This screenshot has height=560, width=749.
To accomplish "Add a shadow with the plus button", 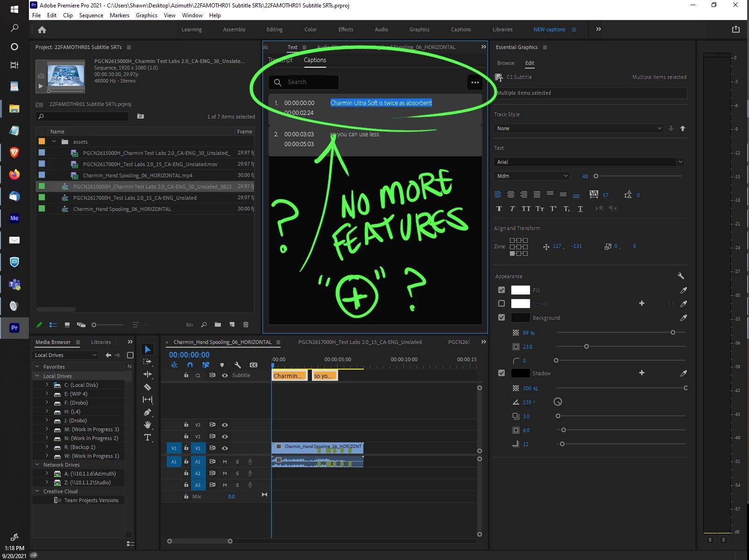I will click(642, 373).
